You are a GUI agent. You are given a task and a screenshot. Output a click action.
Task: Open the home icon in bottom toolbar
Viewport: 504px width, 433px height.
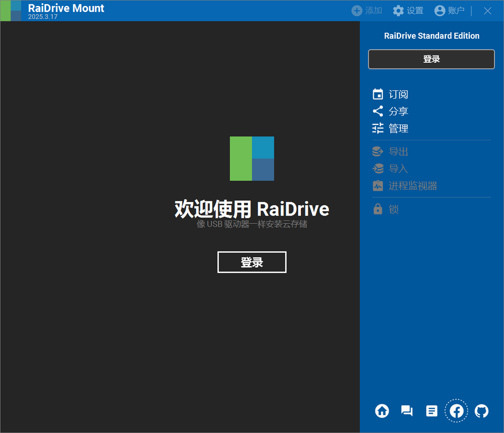coord(382,411)
